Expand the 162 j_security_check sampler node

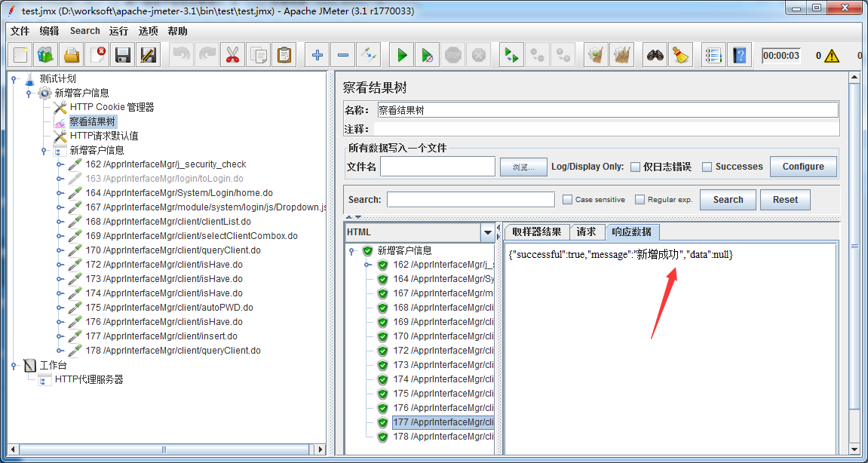click(60, 164)
